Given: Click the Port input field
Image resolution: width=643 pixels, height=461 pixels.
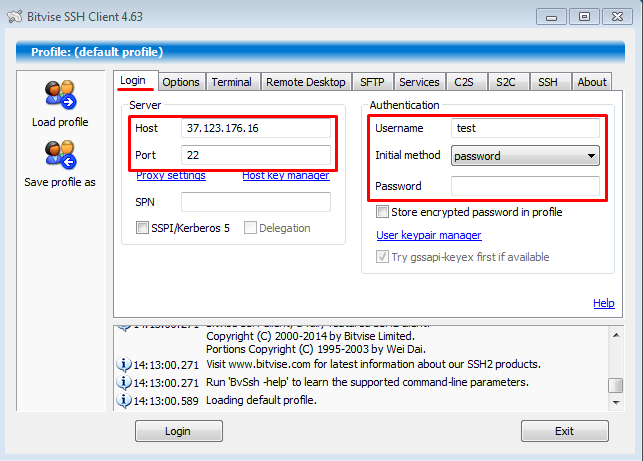Looking at the screenshot, I should click(256, 155).
